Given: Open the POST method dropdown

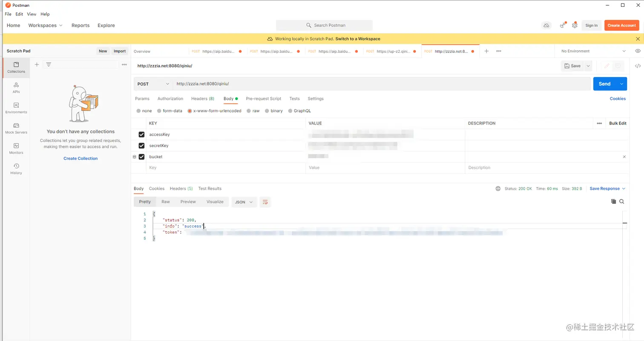Looking at the screenshot, I should point(153,84).
